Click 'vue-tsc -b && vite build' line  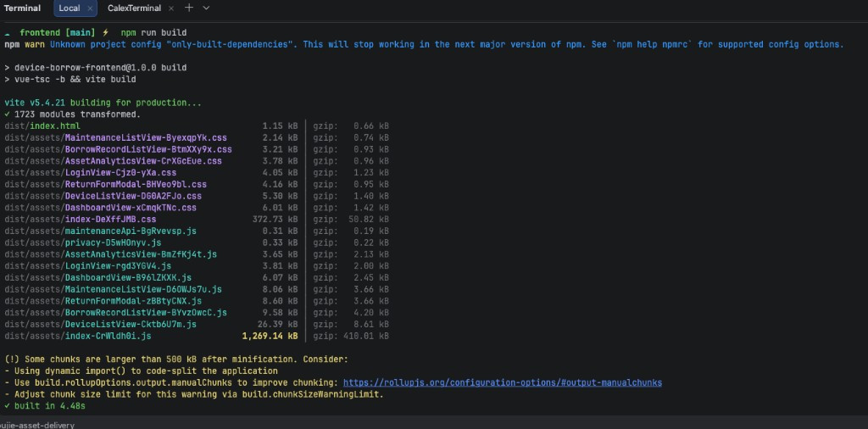coord(70,79)
